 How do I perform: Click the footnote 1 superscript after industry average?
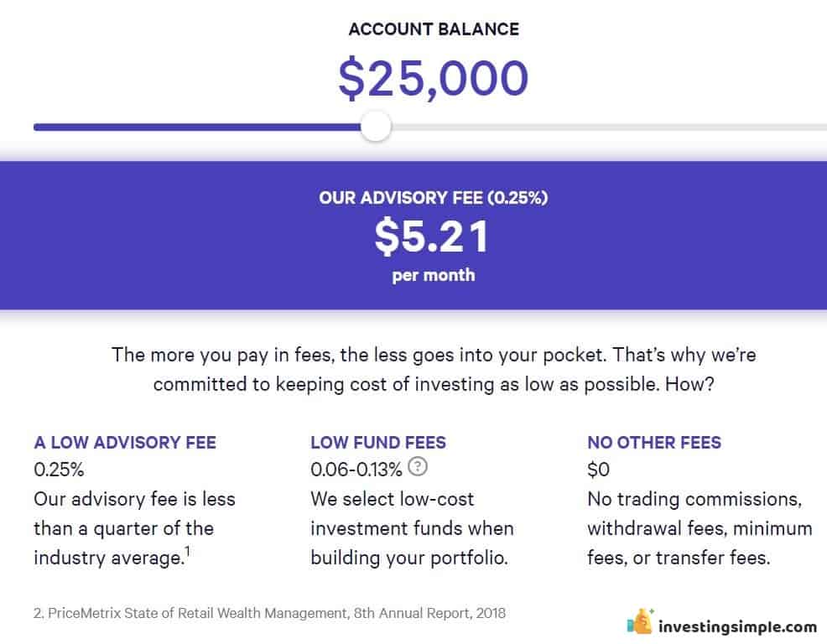click(x=187, y=552)
